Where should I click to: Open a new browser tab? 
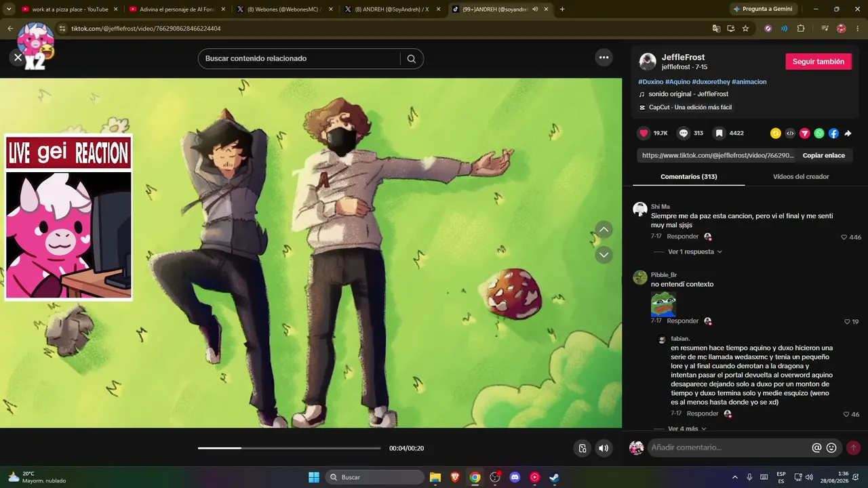pyautogui.click(x=562, y=9)
